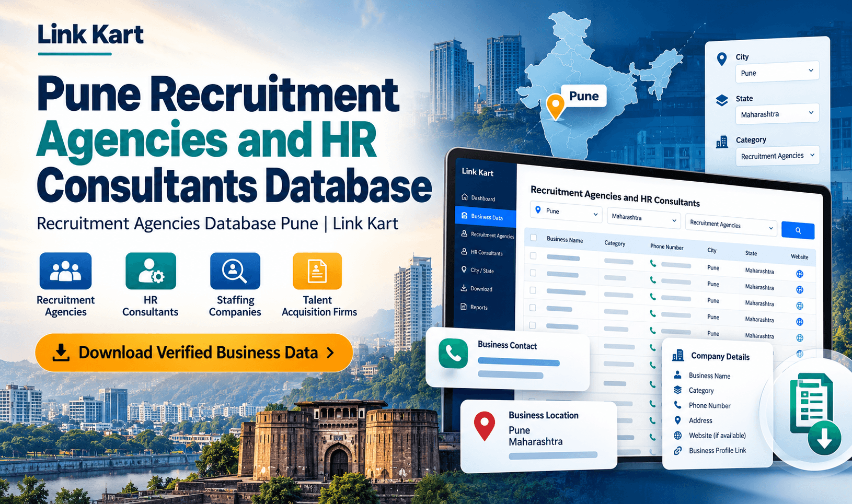Open the City dropdown showing Pune in filter panel
Viewport: 852px width, 504px height.
[777, 72]
